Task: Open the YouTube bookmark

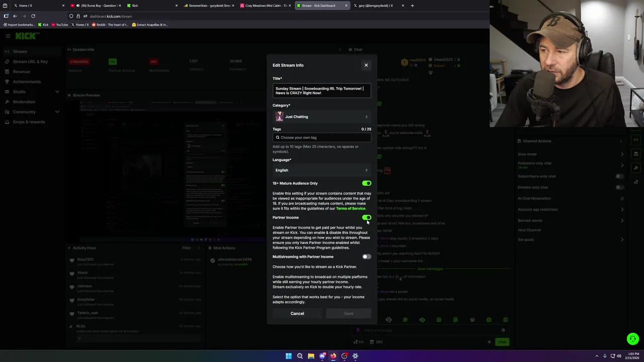Action: pos(60,25)
